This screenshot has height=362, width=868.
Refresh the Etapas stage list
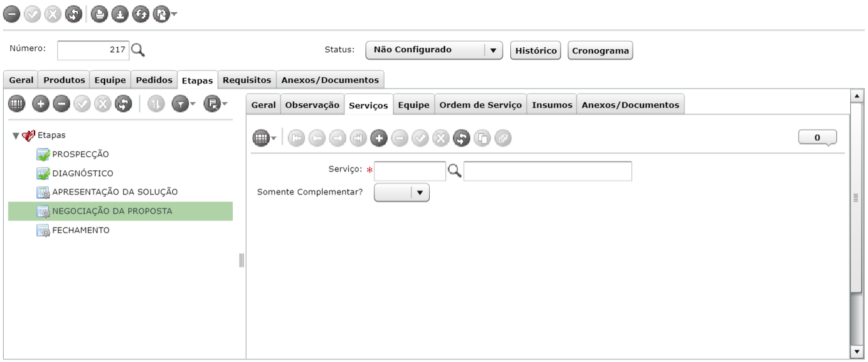tap(123, 103)
